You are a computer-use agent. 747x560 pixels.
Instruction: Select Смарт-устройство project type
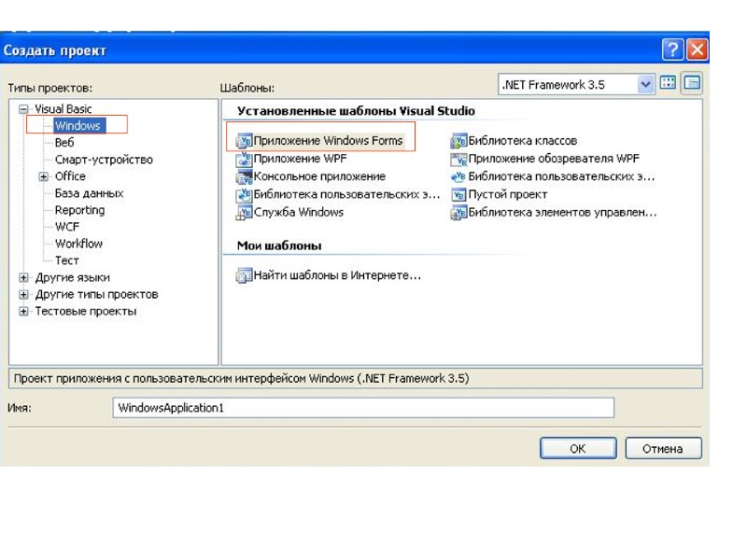pos(104,160)
